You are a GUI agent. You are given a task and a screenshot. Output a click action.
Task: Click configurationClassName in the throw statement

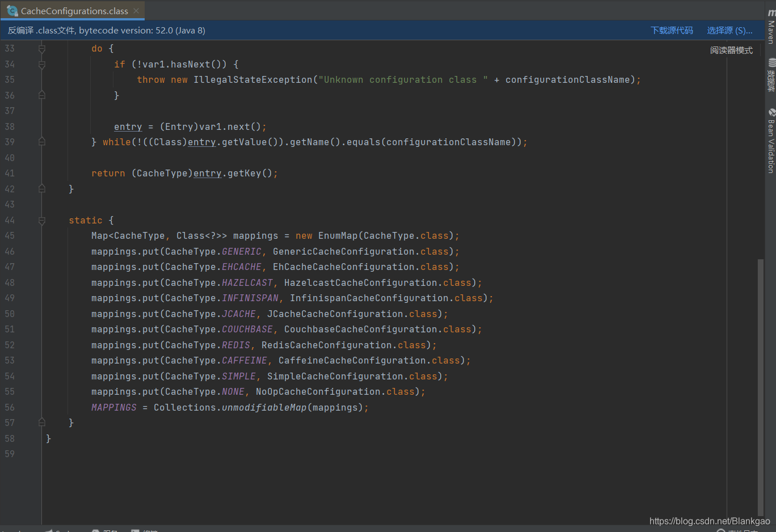(568, 80)
